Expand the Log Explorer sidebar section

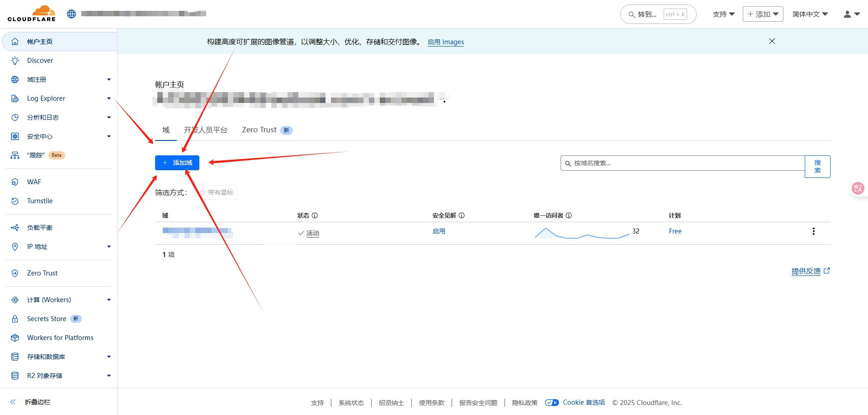(x=108, y=98)
